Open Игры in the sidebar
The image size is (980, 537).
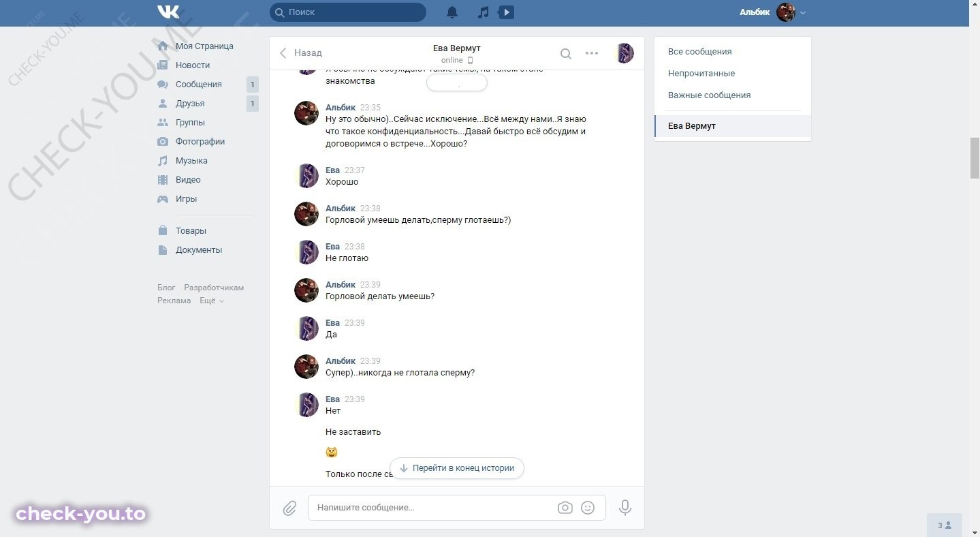tap(186, 199)
